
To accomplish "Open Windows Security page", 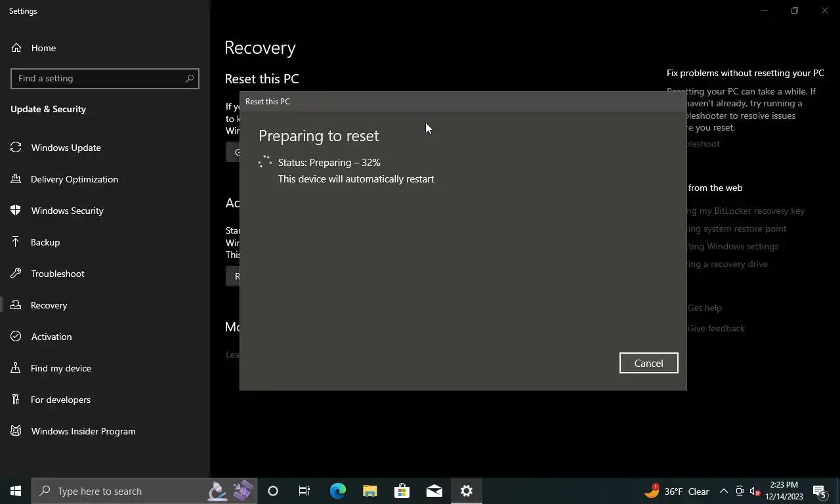I will 105,211.
